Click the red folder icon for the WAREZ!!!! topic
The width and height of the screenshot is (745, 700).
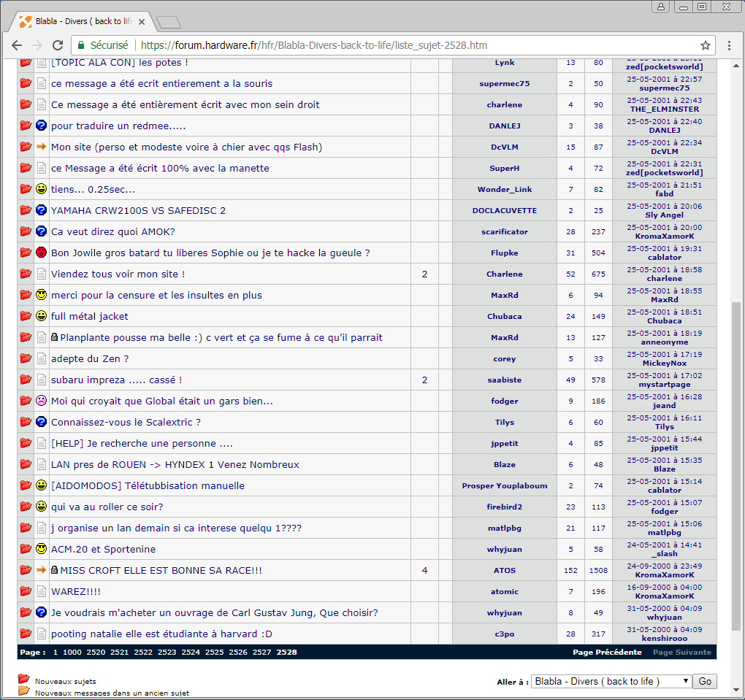[x=26, y=591]
